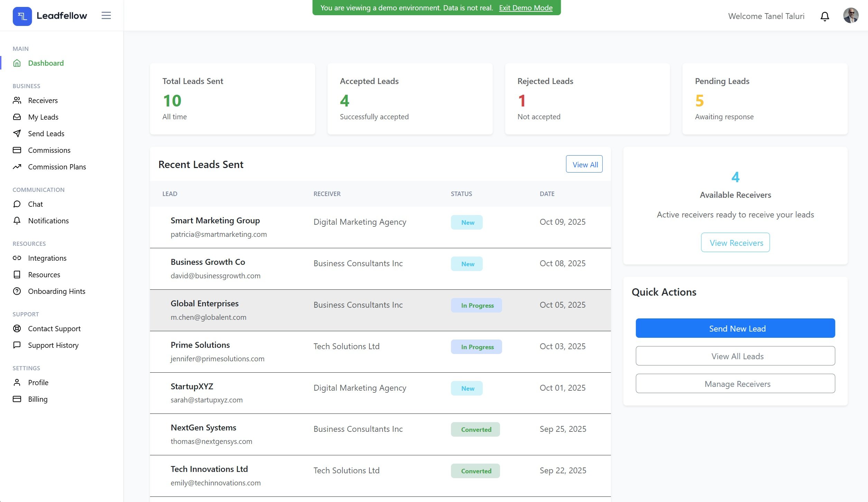Click the Integrations link icon
The width and height of the screenshot is (868, 502).
[17, 258]
